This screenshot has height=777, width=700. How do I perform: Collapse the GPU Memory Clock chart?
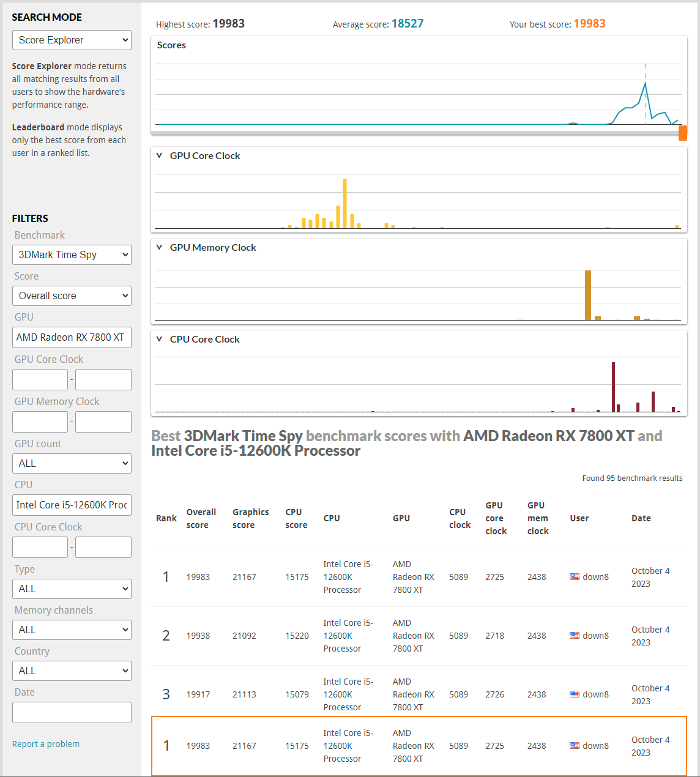click(159, 248)
